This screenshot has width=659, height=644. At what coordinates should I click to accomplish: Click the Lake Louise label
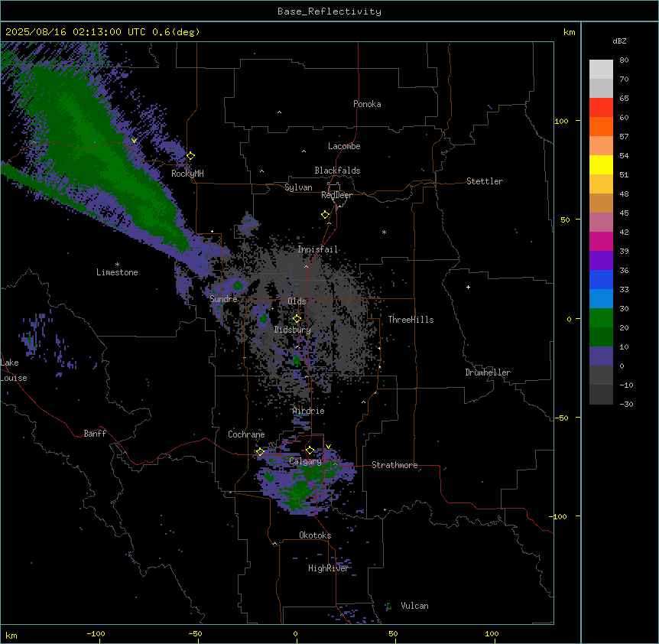[x=14, y=370]
